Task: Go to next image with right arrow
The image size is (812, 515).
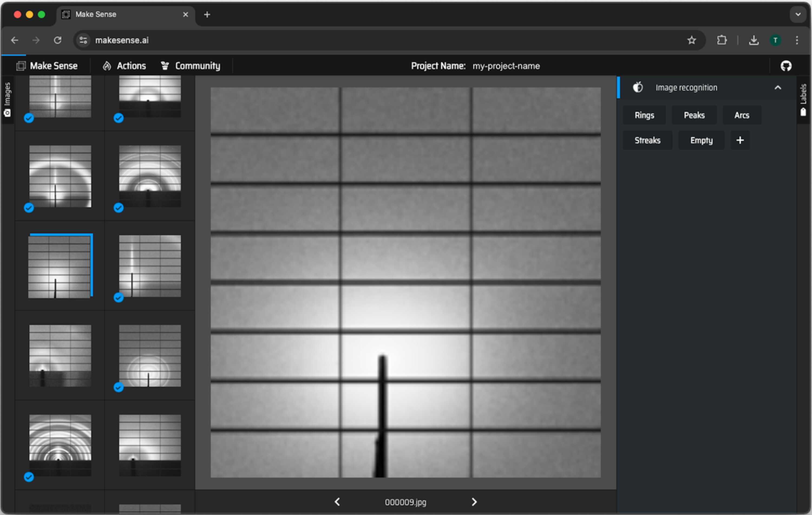Action: [474, 502]
